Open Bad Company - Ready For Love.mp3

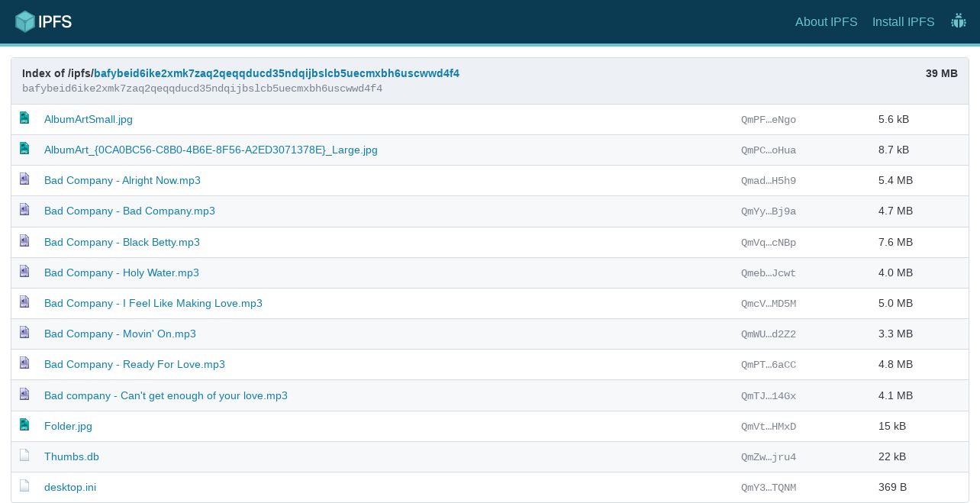[x=134, y=364]
